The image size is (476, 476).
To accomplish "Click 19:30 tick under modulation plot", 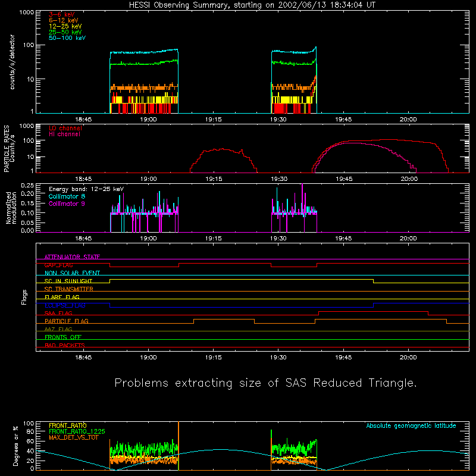I will click(278, 239).
